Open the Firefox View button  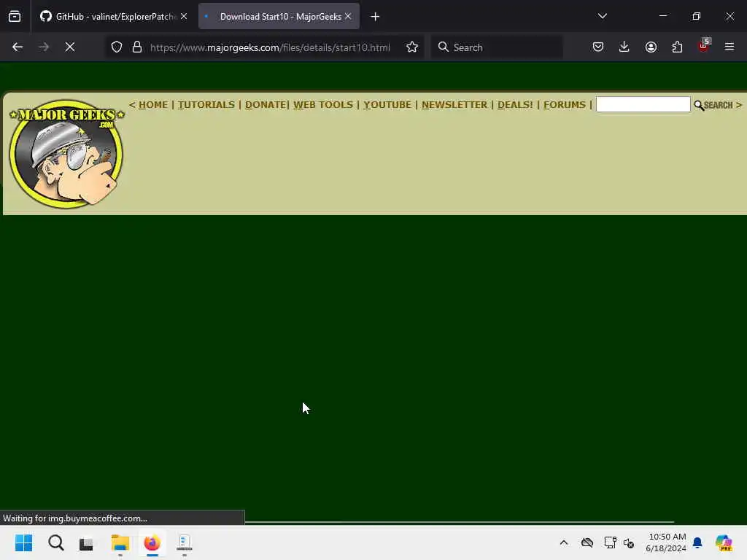pyautogui.click(x=15, y=17)
